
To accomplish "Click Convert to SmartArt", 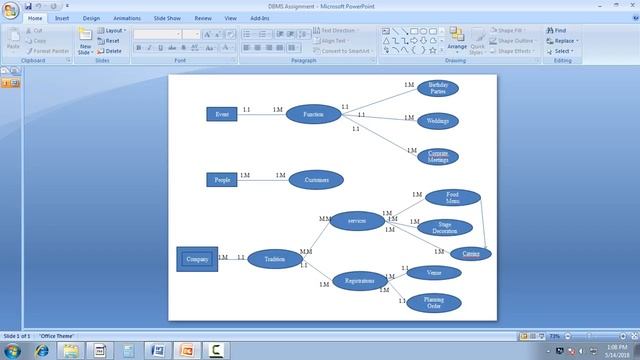I will coord(342,51).
